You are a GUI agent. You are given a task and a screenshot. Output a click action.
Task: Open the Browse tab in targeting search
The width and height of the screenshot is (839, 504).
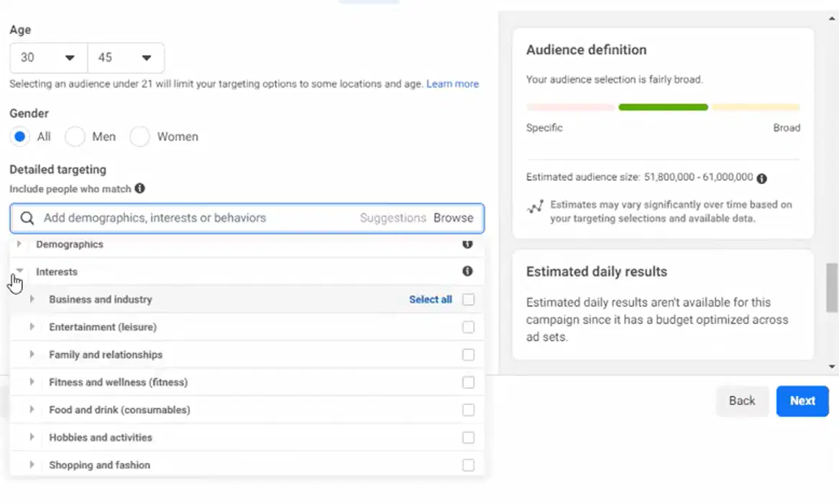pyautogui.click(x=453, y=218)
